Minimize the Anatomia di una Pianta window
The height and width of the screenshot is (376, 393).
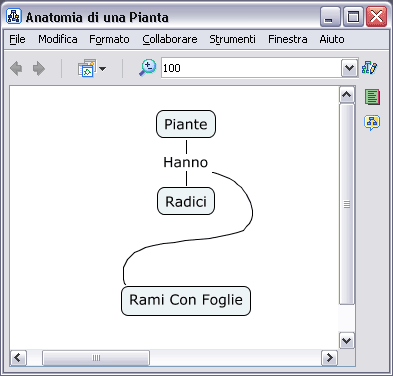pos(330,17)
